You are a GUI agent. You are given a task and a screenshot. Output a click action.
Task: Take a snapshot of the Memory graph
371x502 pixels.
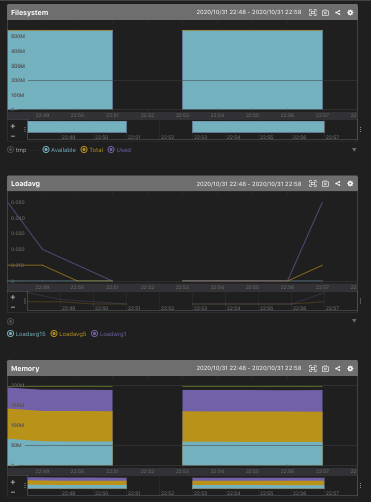click(325, 368)
